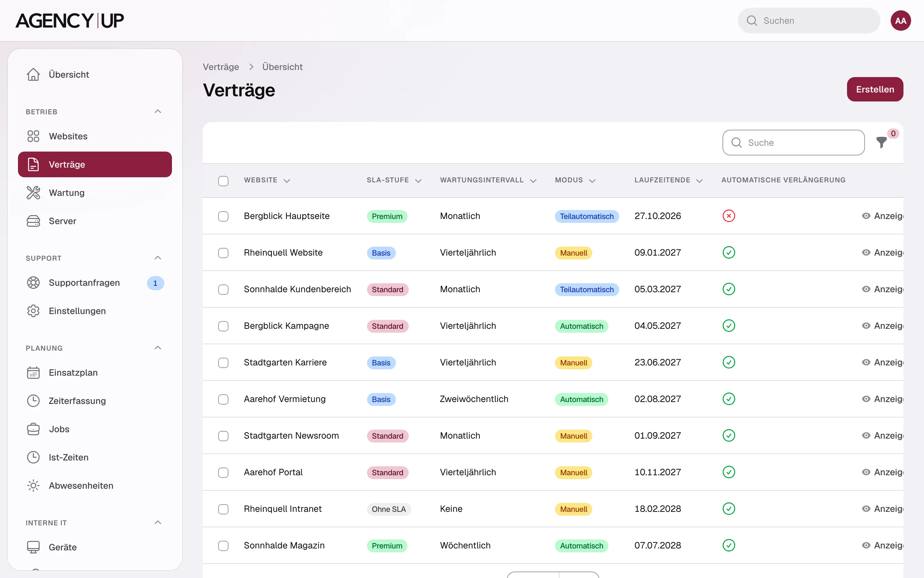Click the Supportanfragen lifebuoy icon
This screenshot has width=924, height=578.
33,283
